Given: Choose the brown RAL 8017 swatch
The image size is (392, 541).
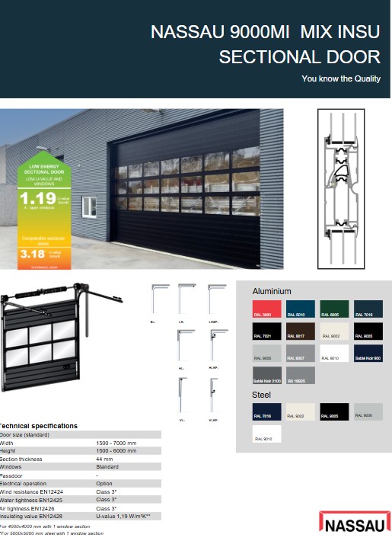Looking at the screenshot, I should (x=301, y=331).
